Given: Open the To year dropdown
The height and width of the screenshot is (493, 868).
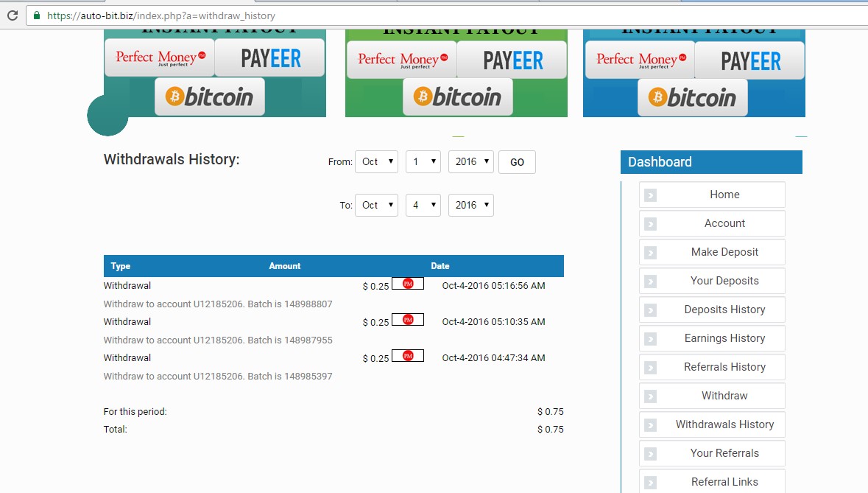Looking at the screenshot, I should tap(470, 205).
